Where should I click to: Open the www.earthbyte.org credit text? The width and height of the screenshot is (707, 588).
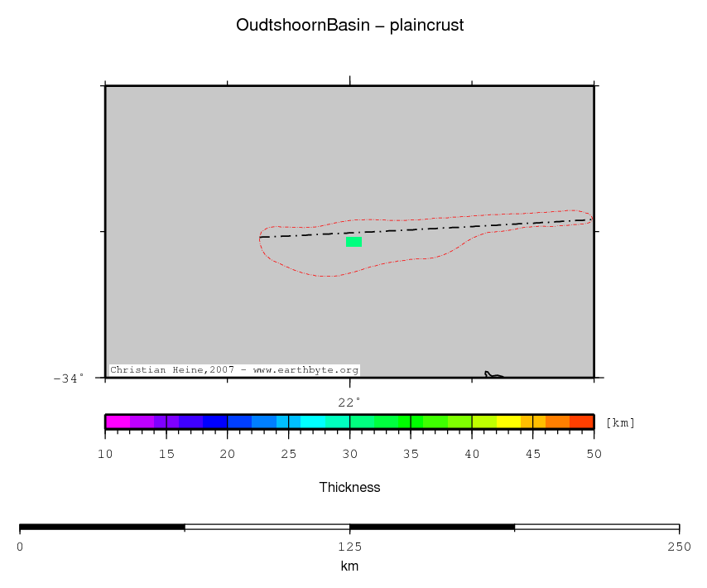[305, 370]
